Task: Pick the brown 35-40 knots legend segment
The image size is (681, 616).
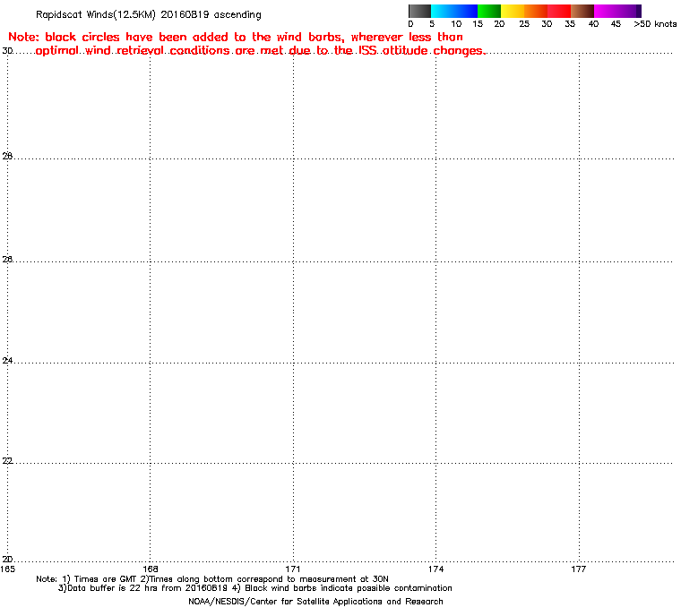Action: pos(582,11)
